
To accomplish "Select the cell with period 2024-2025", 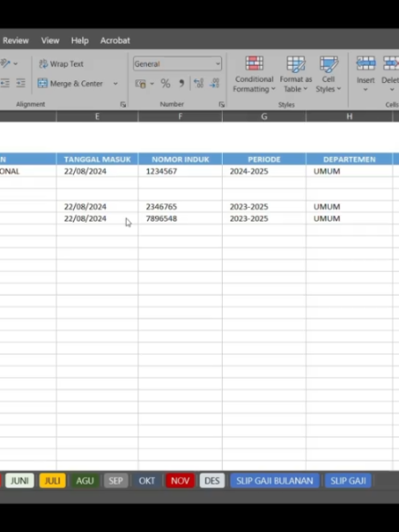I will (x=264, y=171).
